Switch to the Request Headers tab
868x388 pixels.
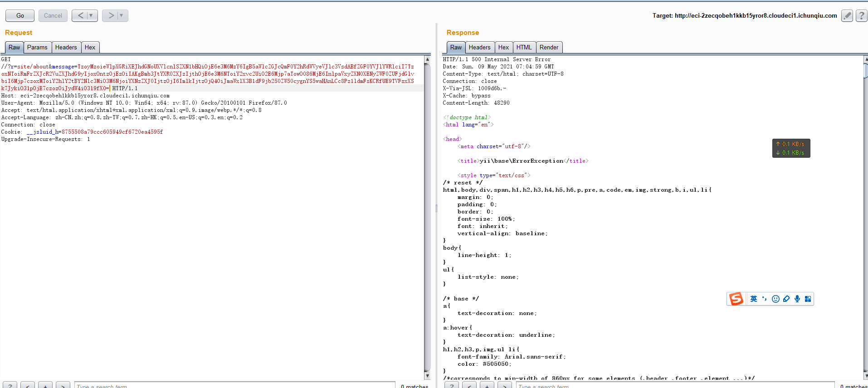[x=66, y=47]
